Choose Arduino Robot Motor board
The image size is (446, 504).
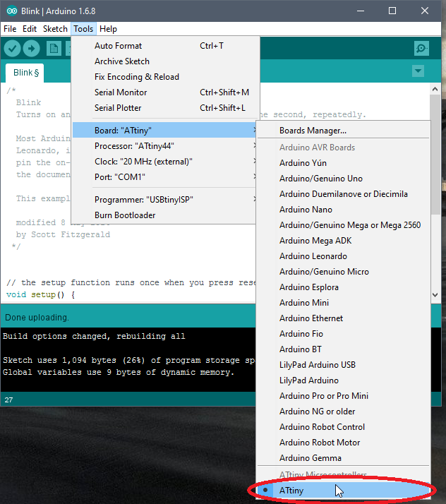pos(344,443)
